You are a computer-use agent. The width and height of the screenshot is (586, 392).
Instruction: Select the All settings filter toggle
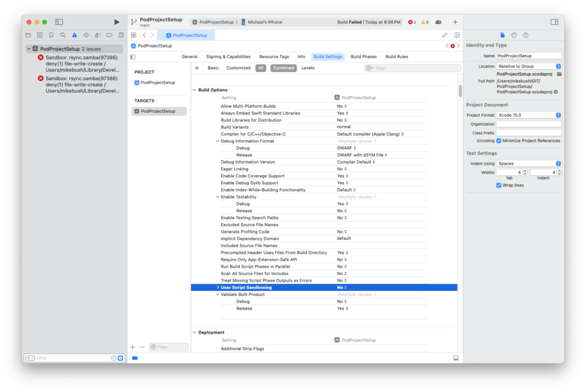pos(260,68)
